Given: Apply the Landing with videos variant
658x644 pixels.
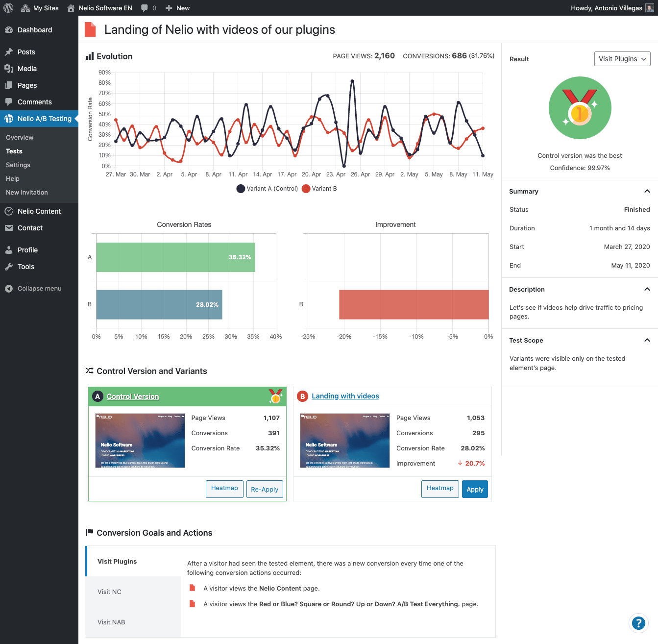Looking at the screenshot, I should click(x=475, y=489).
